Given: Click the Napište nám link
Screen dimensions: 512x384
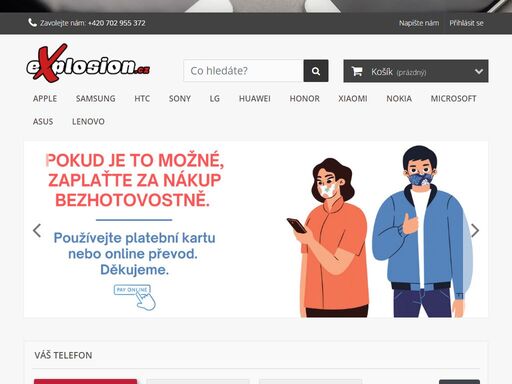Looking at the screenshot, I should (x=419, y=23).
